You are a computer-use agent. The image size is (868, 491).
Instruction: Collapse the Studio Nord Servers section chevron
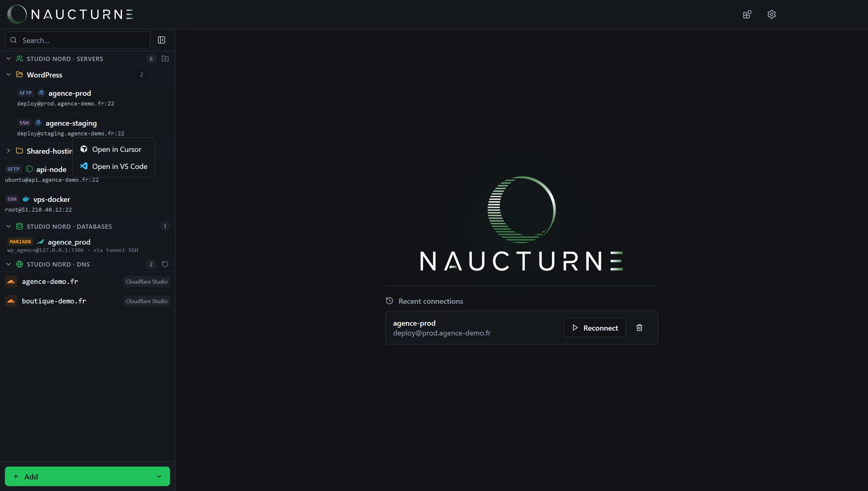pos(9,59)
